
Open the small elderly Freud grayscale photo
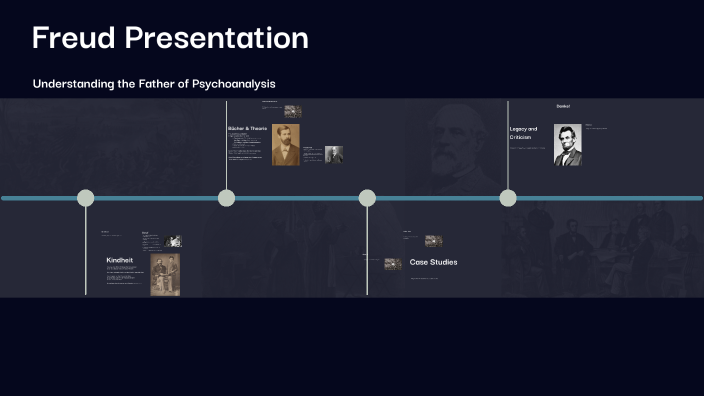coord(334,155)
